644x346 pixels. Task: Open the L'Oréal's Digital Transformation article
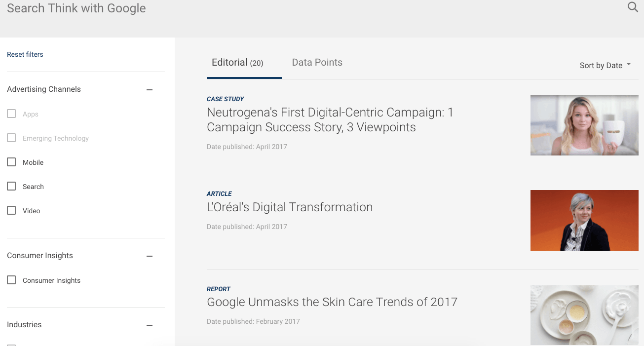[290, 207]
